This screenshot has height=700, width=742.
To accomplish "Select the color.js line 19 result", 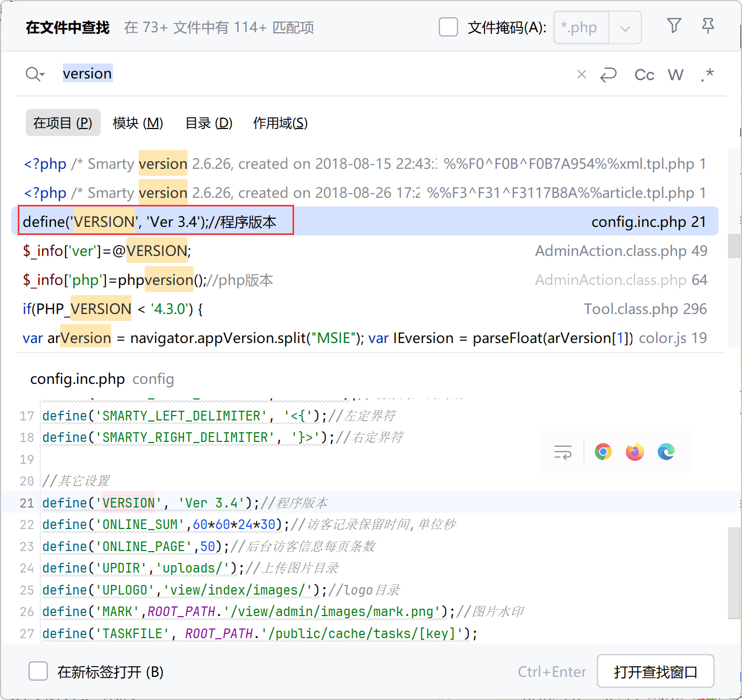I will coord(365,338).
